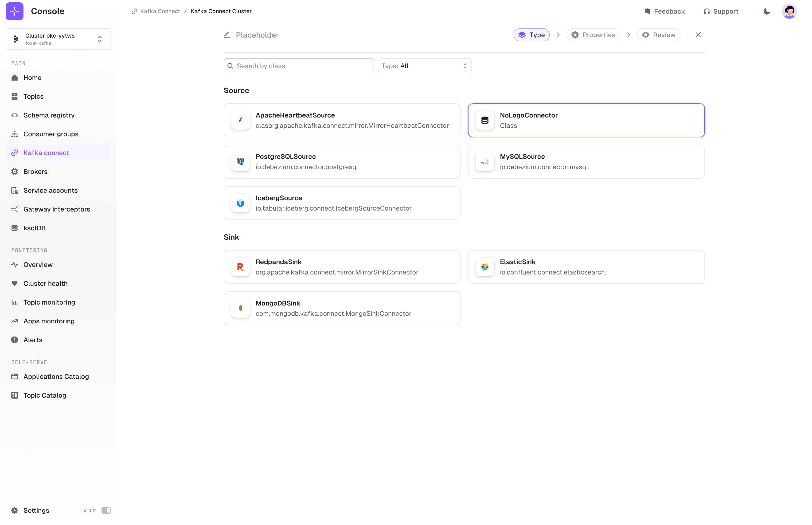Viewport: 812px width, 525px height.
Task: Click the Feedback button
Action: click(x=664, y=11)
